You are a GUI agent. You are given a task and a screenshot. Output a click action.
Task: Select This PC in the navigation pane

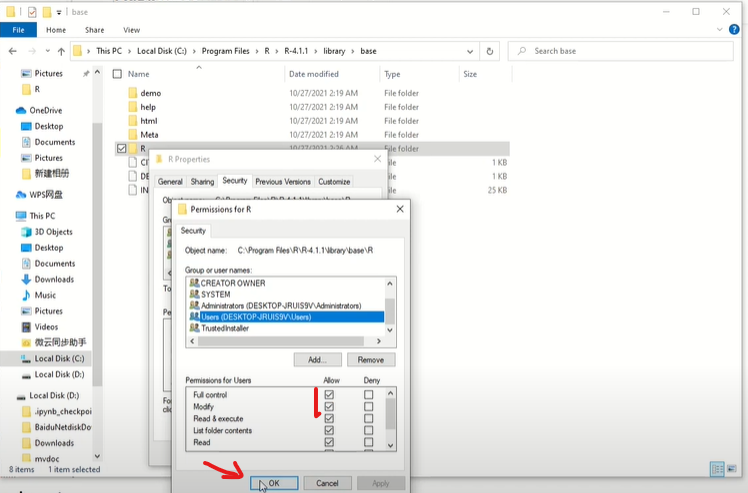pyautogui.click(x=42, y=216)
